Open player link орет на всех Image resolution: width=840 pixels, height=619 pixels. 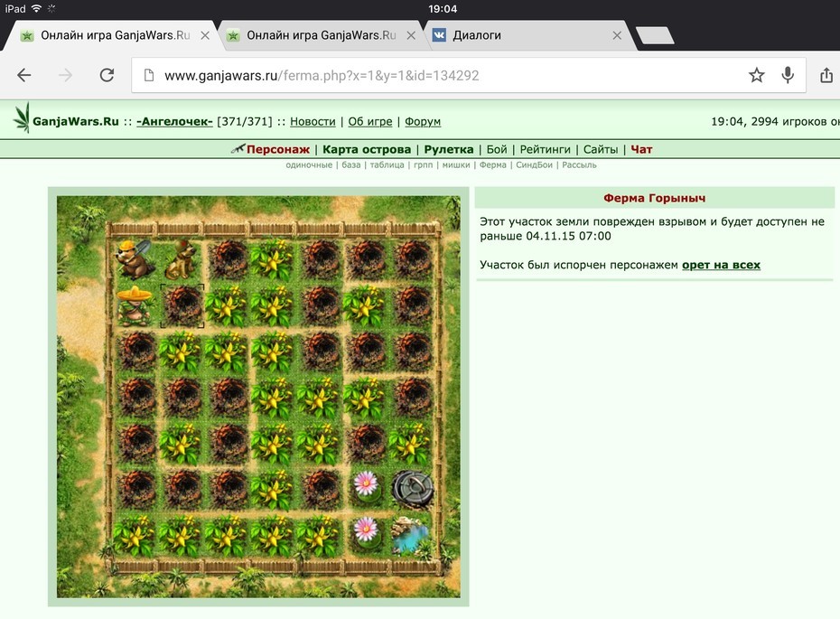[721, 265]
